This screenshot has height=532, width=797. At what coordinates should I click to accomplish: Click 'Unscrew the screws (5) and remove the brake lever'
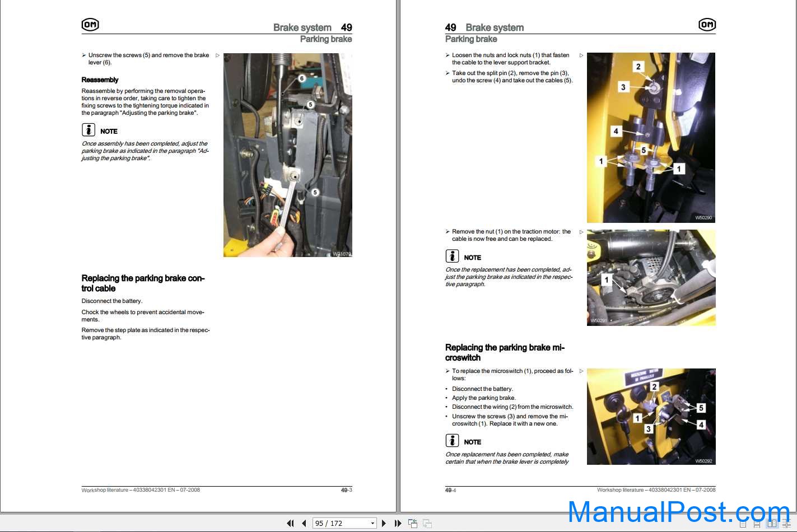coord(148,59)
